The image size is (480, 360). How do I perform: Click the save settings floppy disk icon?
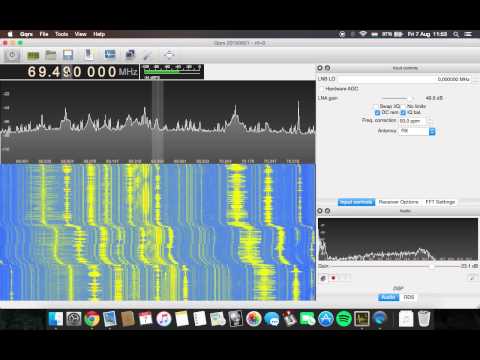(x=68, y=55)
